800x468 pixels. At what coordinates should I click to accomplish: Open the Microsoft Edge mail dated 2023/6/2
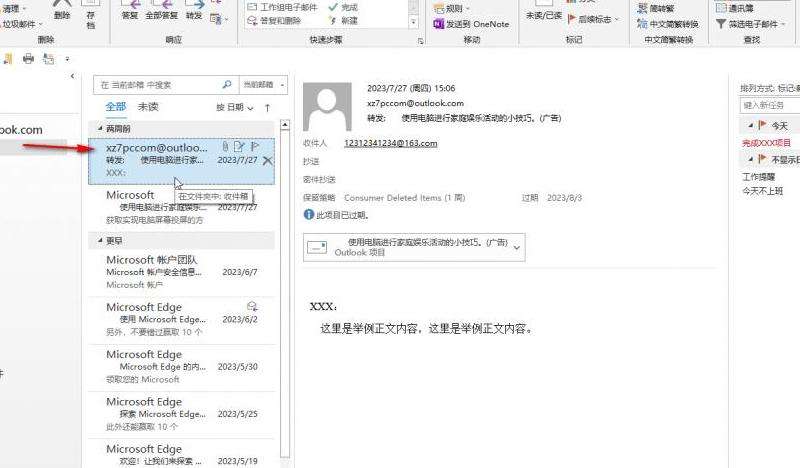coord(182,319)
